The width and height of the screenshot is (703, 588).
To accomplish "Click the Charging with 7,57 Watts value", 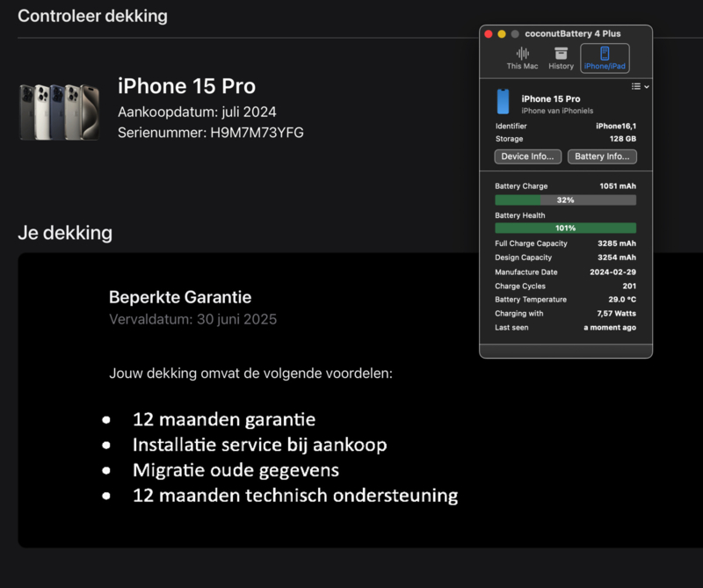I will pos(616,314).
